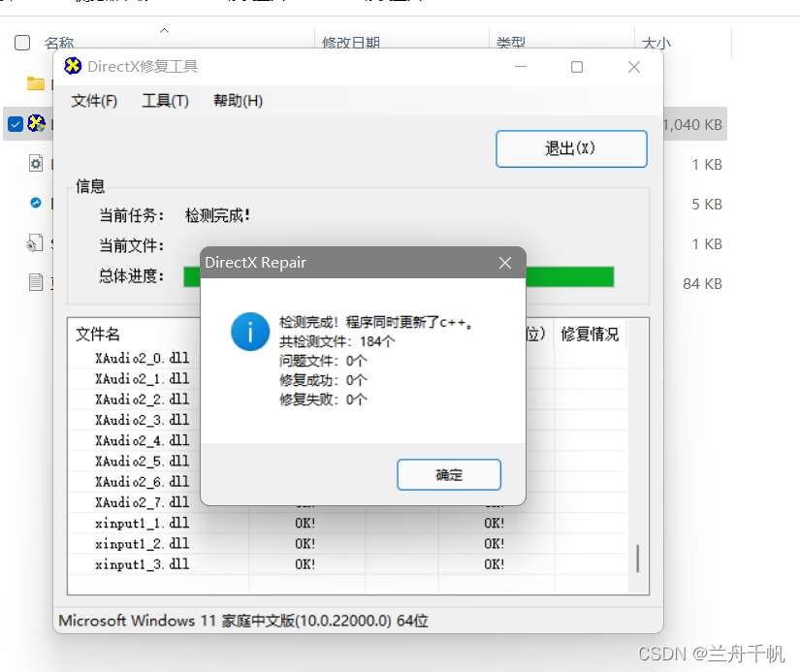Select the XAudio2_5.dll row

coord(348,462)
